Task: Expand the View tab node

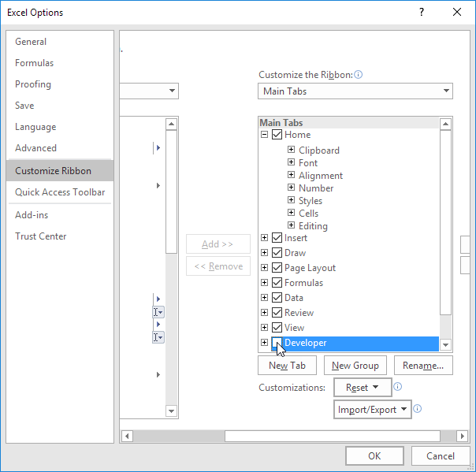Action: [265, 328]
